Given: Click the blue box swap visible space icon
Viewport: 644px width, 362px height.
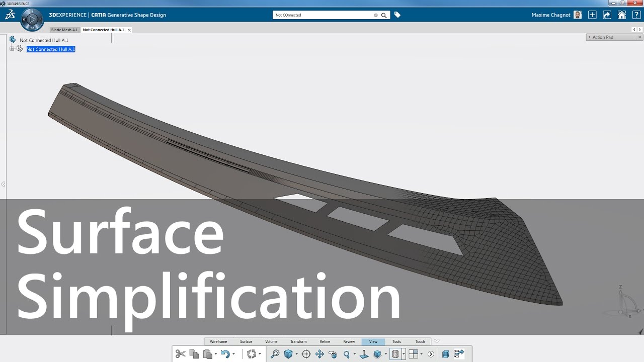Looking at the screenshot, I should 445,354.
